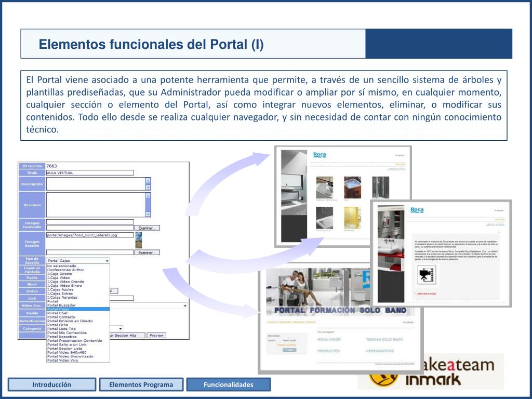This screenshot has height=399, width=532.
Task: Click HERRAMIENTAS link in portal home
Action: 380,351
